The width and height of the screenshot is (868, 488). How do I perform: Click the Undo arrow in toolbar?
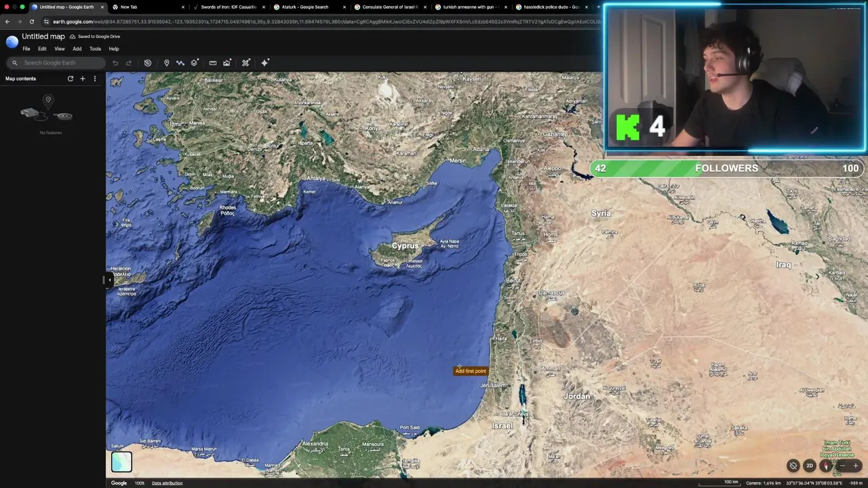[115, 63]
